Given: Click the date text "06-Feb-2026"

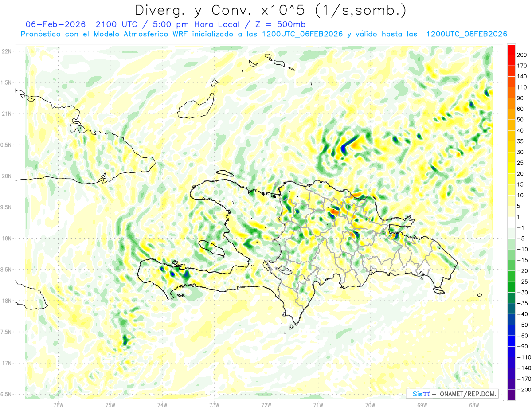Looking at the screenshot, I should click(55, 24).
